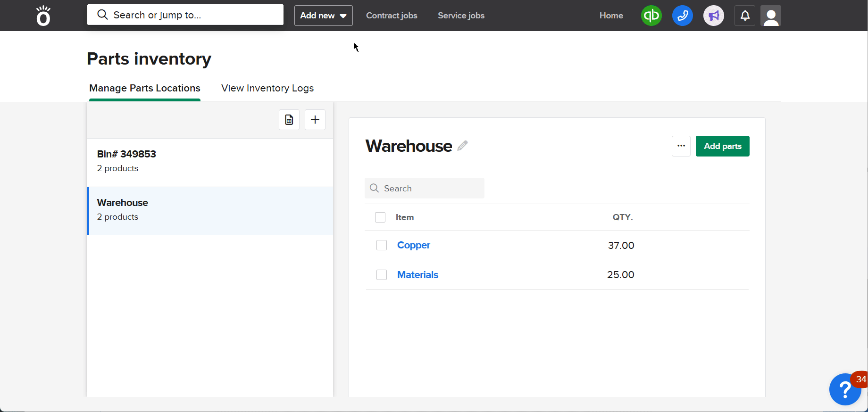Open the help question mark bubble

[x=845, y=389]
